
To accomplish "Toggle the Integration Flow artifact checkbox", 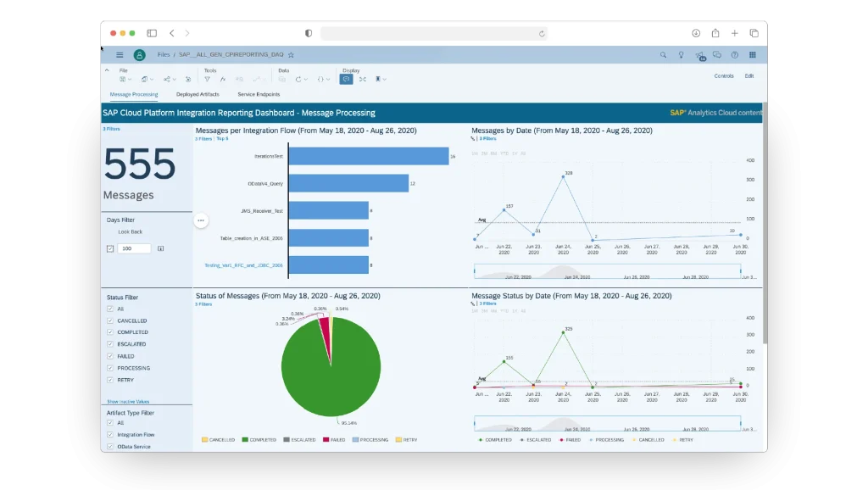I will pos(110,435).
